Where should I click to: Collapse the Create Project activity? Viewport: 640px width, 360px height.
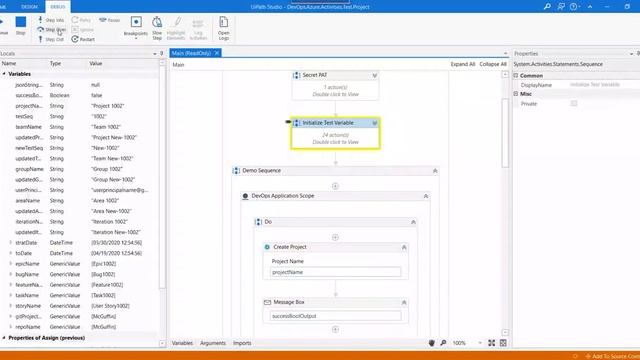(404, 247)
